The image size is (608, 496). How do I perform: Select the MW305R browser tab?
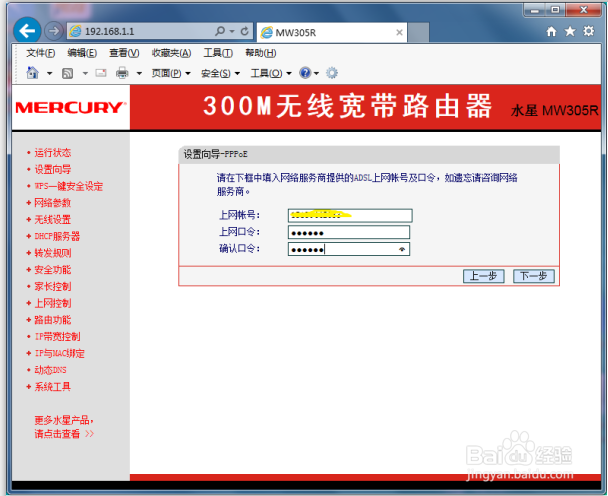click(x=332, y=33)
